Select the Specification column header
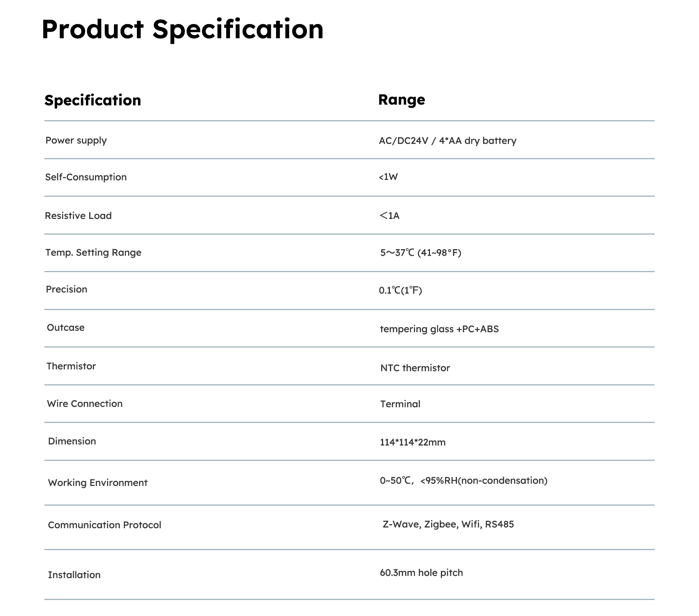The height and width of the screenshot is (616, 699). click(93, 101)
